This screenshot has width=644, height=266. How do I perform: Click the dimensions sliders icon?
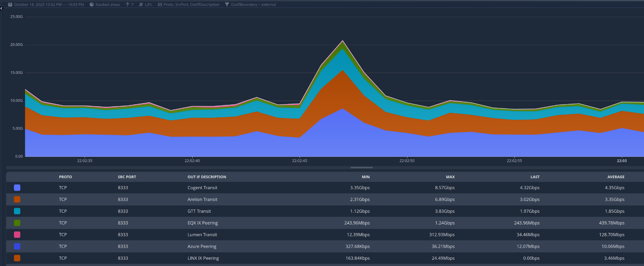click(x=160, y=4)
